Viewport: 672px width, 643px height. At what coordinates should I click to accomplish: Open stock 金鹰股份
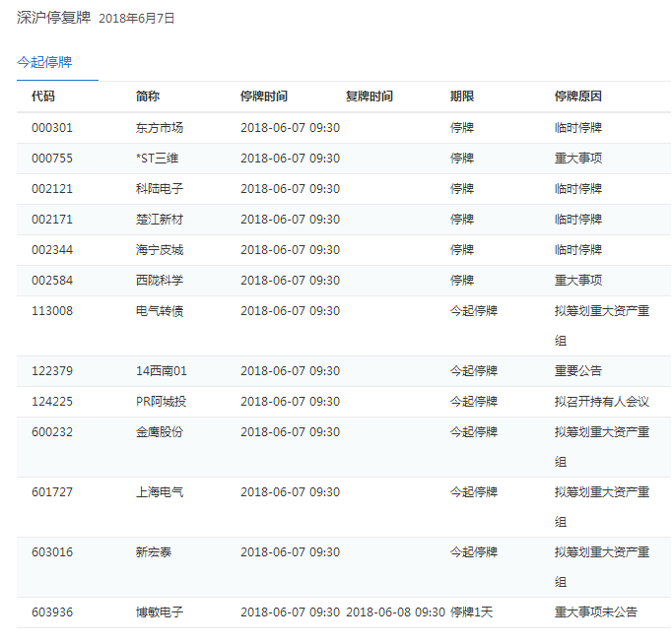160,432
